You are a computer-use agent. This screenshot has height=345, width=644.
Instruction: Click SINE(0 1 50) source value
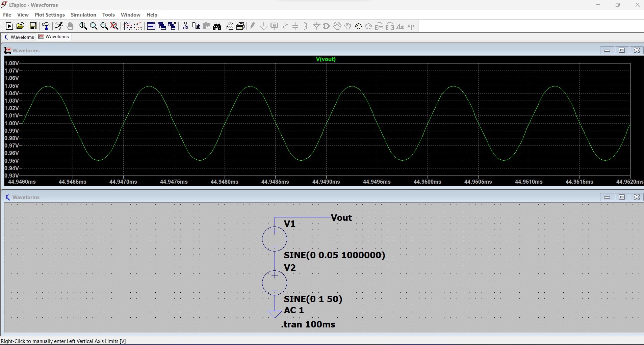313,299
